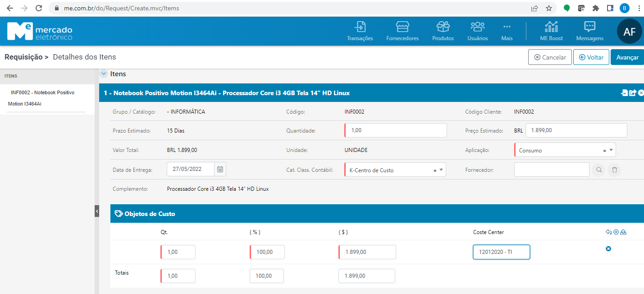Image resolution: width=644 pixels, height=294 pixels.
Task: Click the import document icon in item header
Action: click(625, 93)
